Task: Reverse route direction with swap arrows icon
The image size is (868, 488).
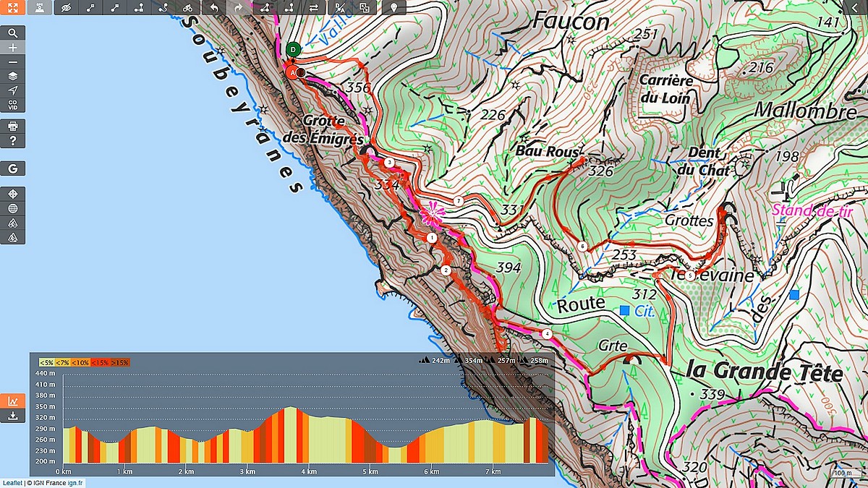Action: coord(314,7)
